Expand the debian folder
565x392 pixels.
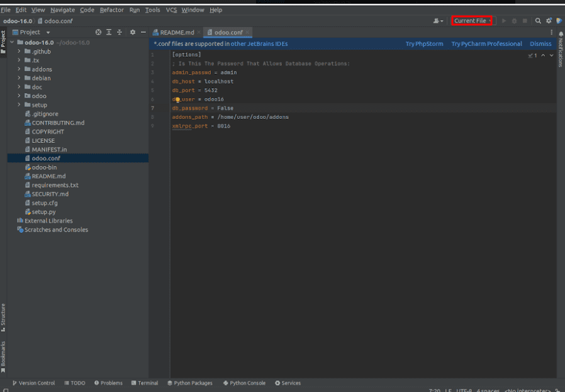19,78
